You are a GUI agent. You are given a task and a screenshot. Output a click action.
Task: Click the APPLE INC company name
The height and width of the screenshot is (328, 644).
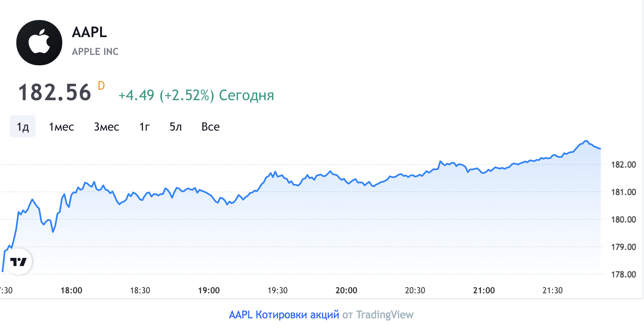(95, 52)
